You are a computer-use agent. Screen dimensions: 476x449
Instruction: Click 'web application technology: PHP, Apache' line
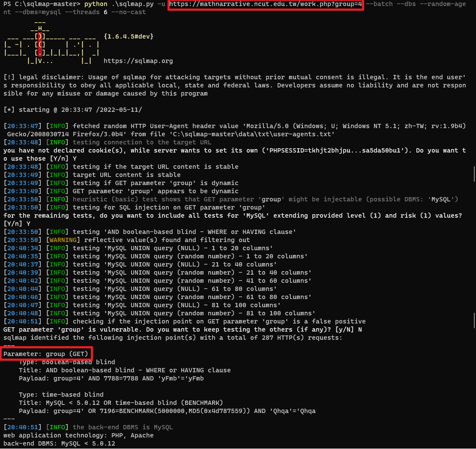(x=78, y=436)
